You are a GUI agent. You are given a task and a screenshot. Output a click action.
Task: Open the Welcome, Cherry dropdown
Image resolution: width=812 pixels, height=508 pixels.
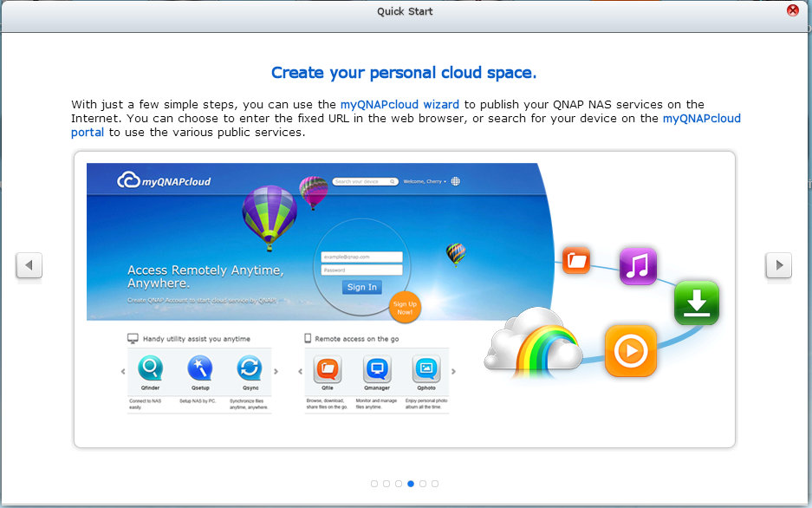(425, 182)
